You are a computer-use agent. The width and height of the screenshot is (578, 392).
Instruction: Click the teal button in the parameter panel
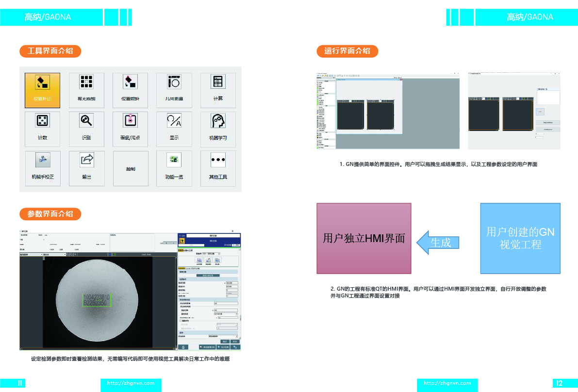(x=208, y=275)
